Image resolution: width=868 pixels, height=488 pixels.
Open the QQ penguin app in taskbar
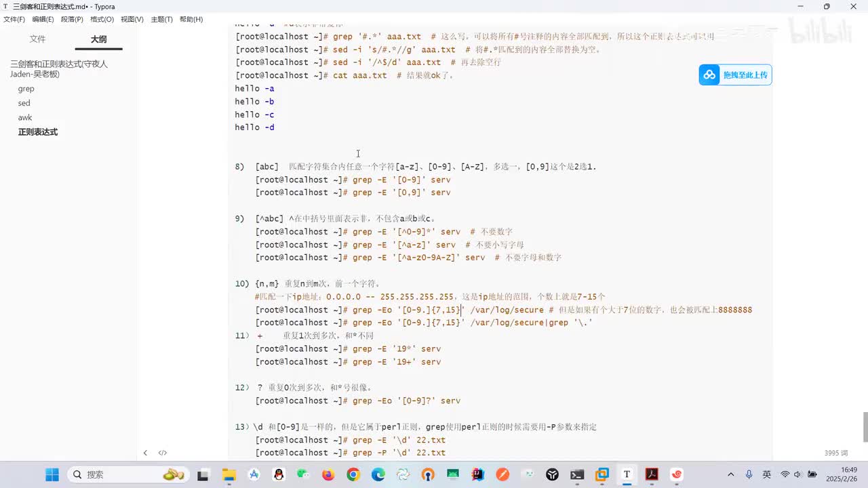tap(279, 474)
